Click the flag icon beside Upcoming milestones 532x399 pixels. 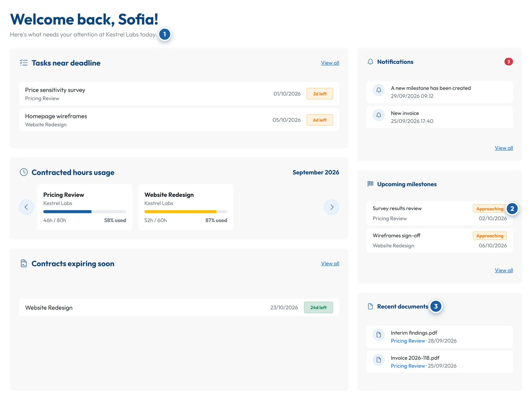point(370,184)
